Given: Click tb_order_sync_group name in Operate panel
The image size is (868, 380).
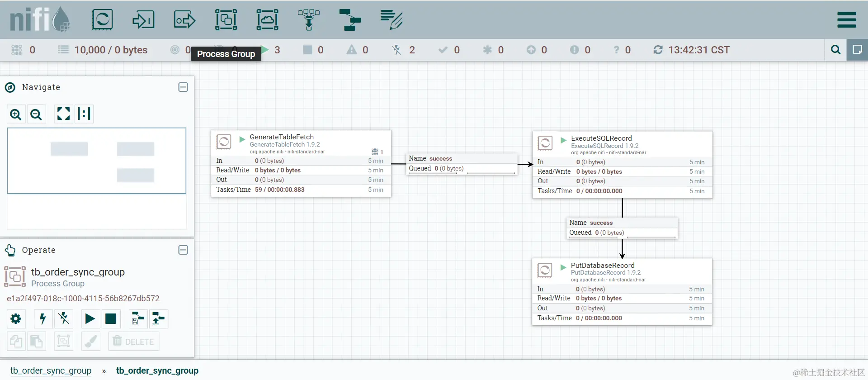Looking at the screenshot, I should click(x=78, y=272).
